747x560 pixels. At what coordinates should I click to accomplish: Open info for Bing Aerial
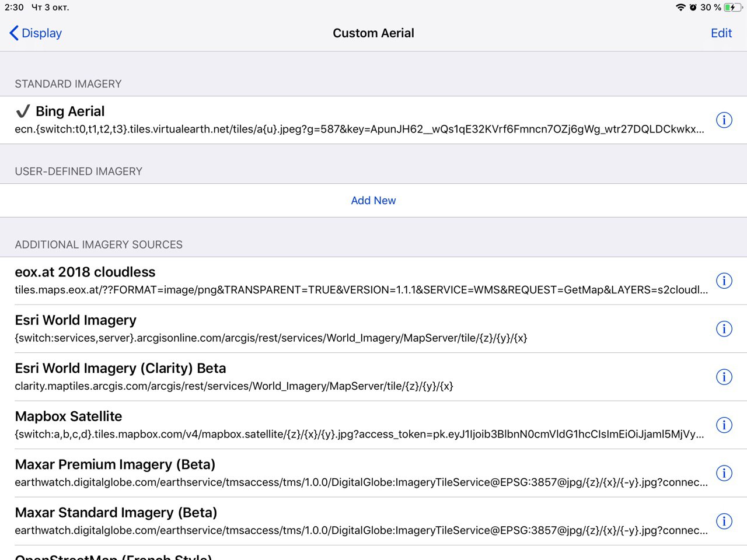point(724,120)
